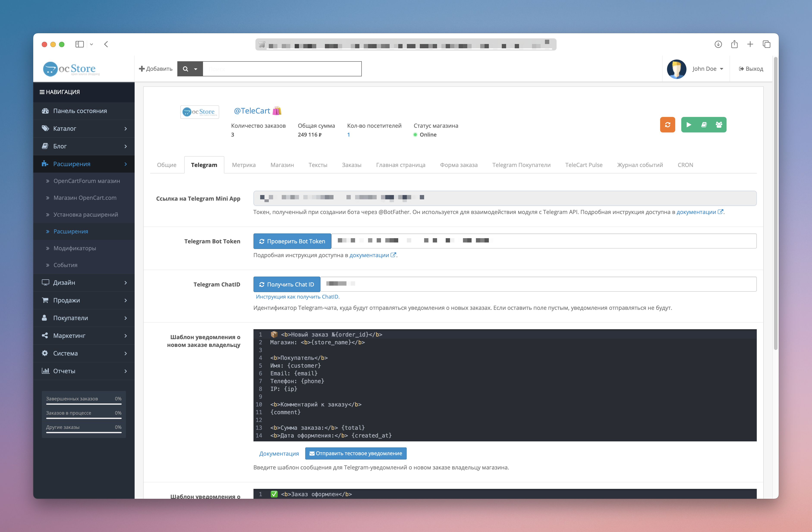Switch to the Метрика tab
The height and width of the screenshot is (532, 812).
pos(244,165)
